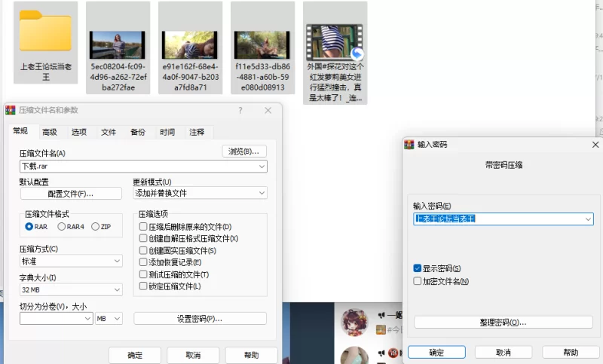
Task: Click 取消 in the archive parameters dialog
Action: point(193,355)
